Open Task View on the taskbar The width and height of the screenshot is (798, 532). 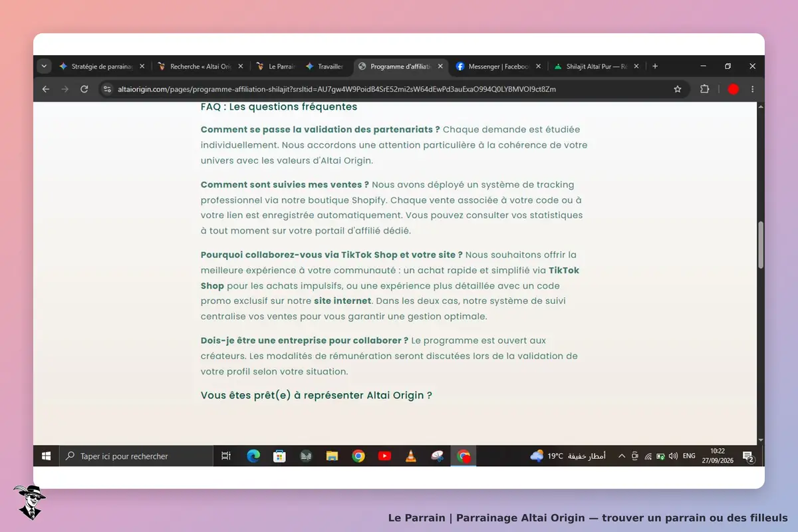click(226, 456)
